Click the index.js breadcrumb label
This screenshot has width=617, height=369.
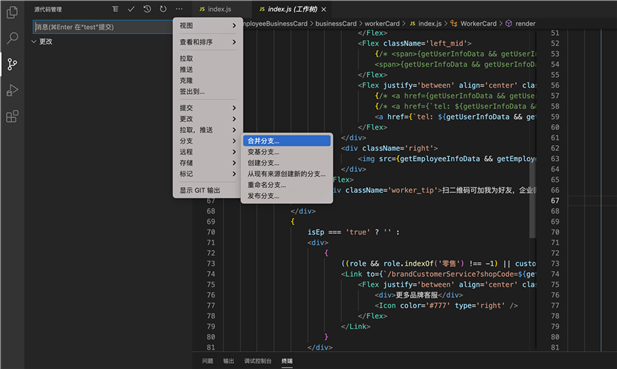[430, 24]
